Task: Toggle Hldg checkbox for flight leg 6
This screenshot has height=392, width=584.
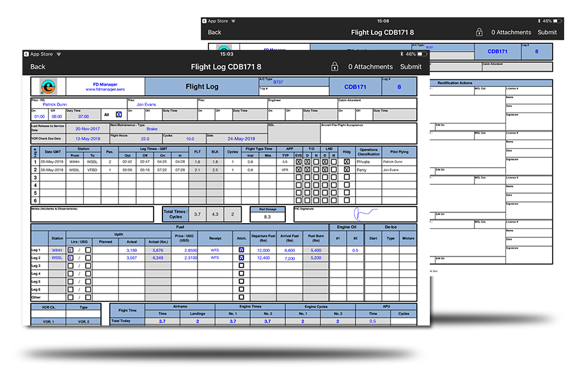Action: tap(347, 200)
